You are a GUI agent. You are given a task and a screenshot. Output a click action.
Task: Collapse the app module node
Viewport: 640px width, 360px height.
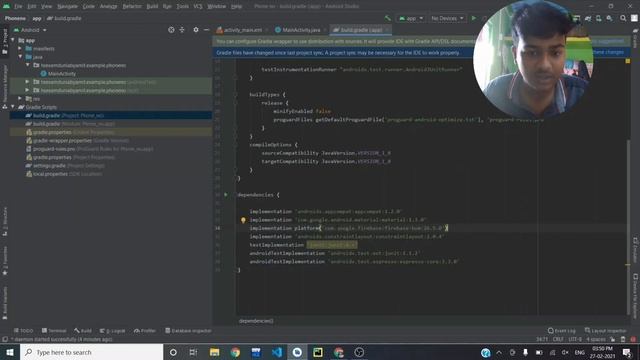coord(13,40)
